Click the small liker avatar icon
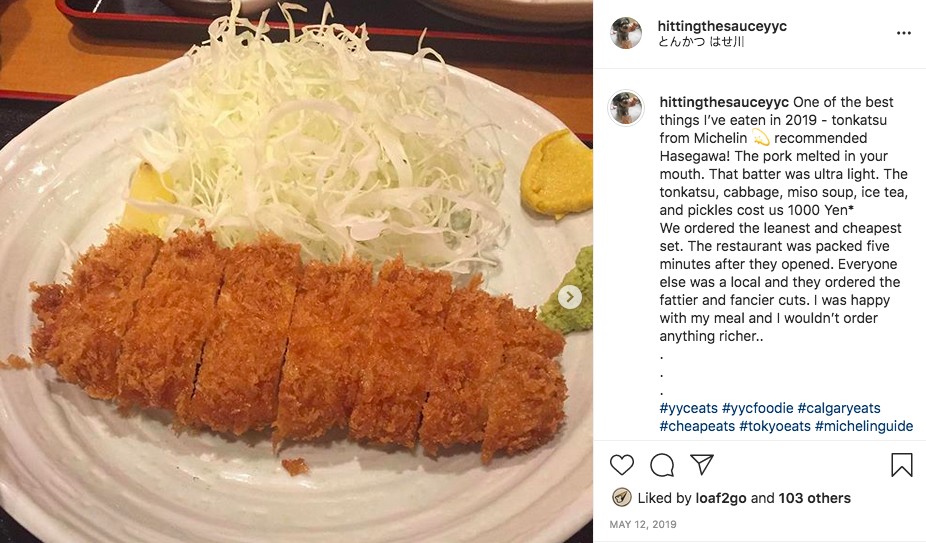Screen dimensions: 926x543 [621, 498]
